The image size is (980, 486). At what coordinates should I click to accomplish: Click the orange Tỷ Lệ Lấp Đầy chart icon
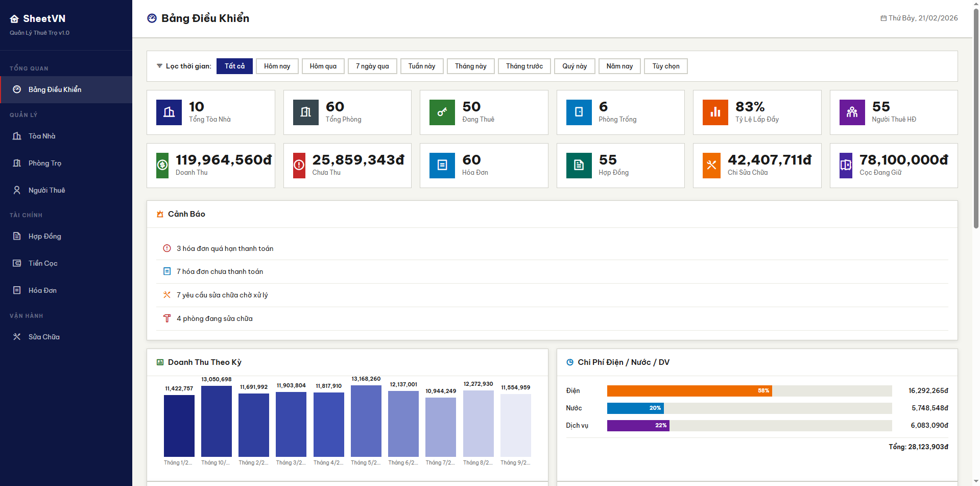(x=715, y=112)
